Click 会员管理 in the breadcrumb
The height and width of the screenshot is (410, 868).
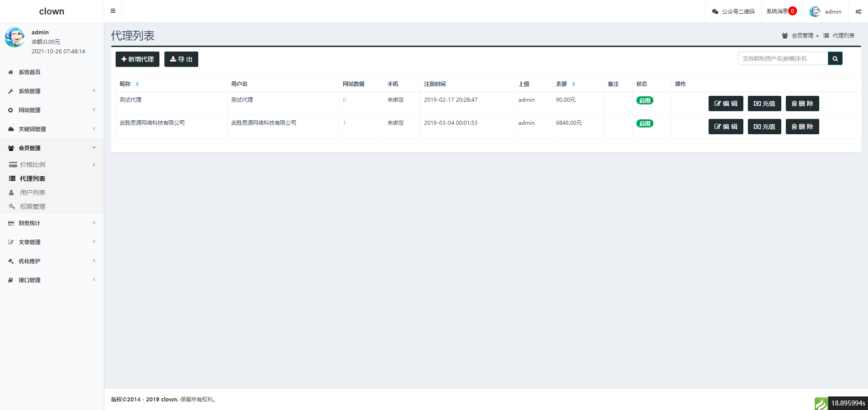coord(802,36)
